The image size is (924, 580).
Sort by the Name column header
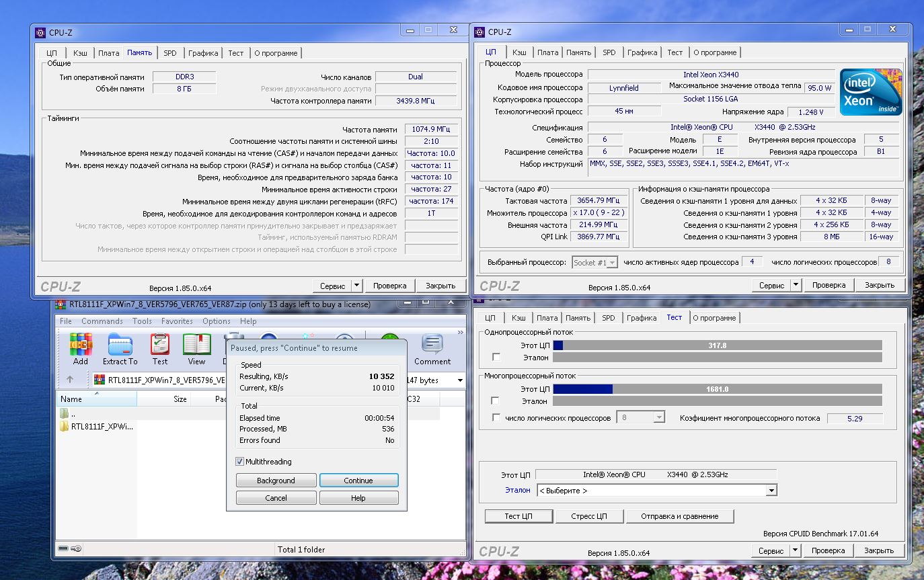(97, 399)
